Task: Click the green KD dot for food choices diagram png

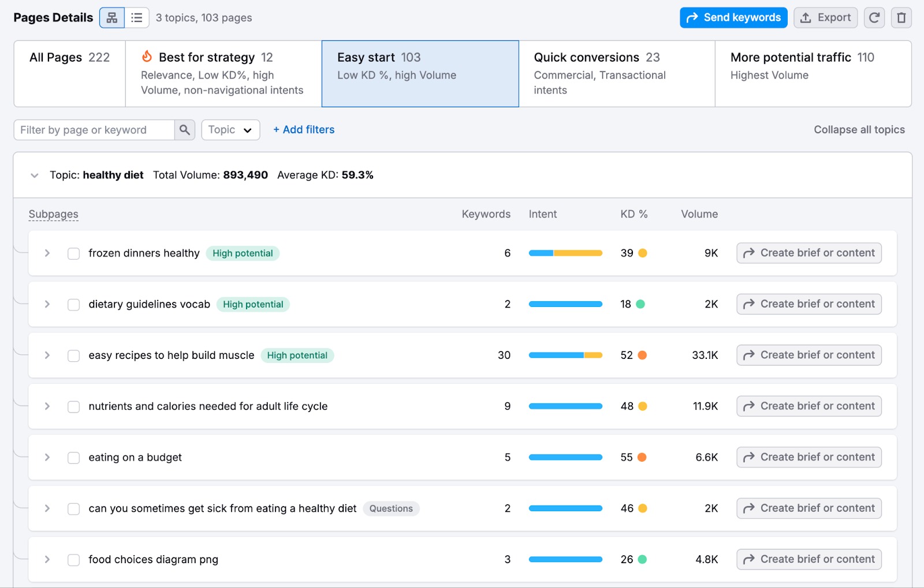Action: click(642, 559)
